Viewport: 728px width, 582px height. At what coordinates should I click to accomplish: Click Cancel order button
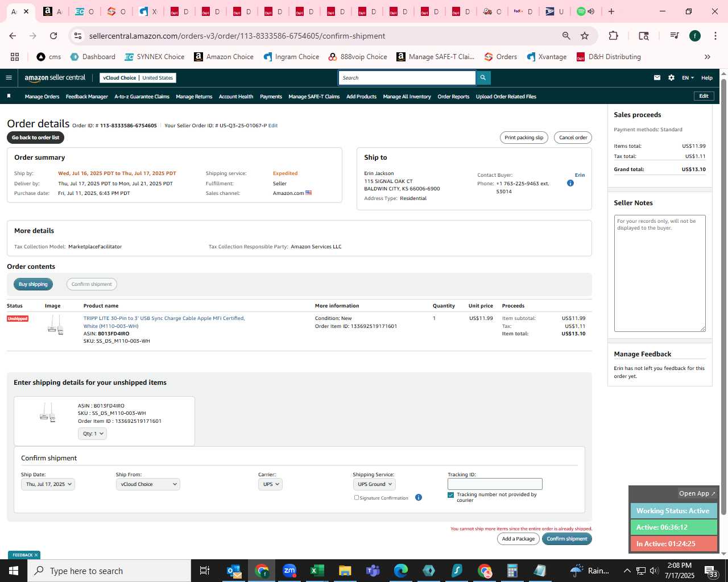pos(573,138)
